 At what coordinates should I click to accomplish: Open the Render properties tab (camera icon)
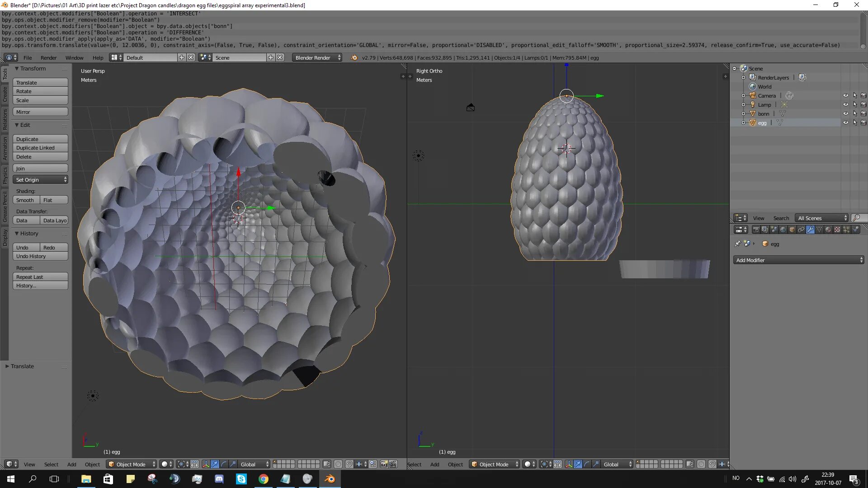click(756, 230)
